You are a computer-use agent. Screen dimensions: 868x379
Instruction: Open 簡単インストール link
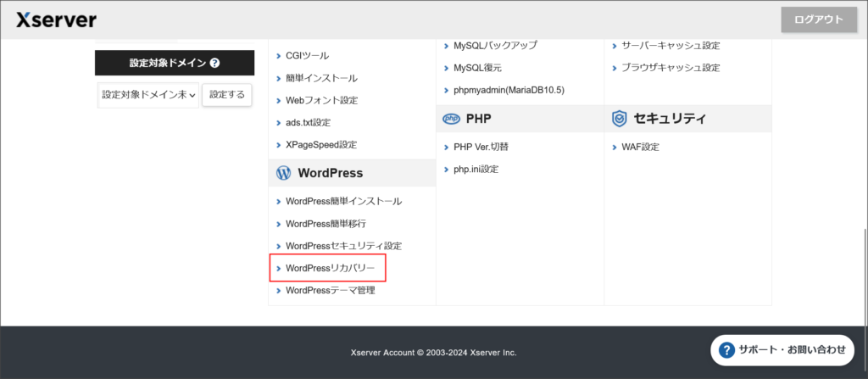[321, 78]
